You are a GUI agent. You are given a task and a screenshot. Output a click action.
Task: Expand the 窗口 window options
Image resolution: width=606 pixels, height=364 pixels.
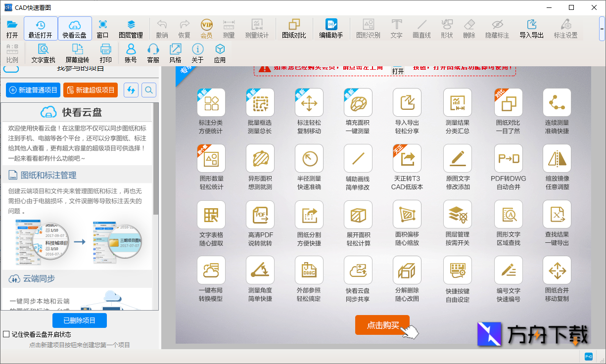[x=101, y=28]
